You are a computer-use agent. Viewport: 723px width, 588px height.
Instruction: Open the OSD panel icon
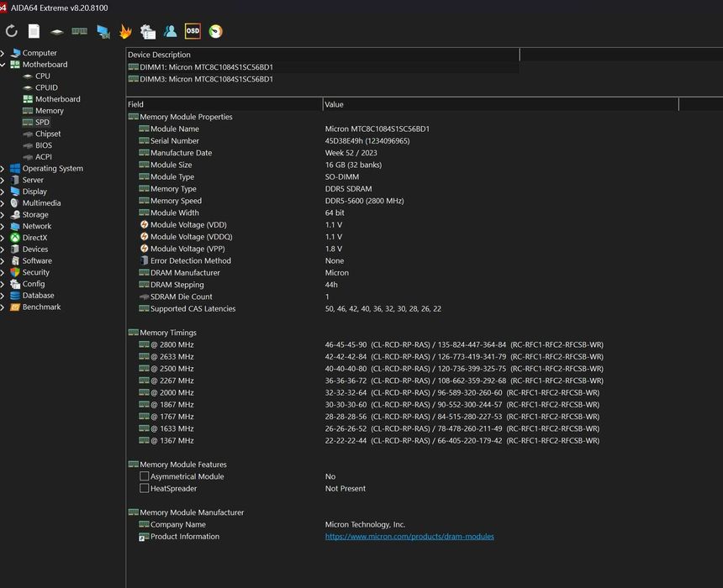tap(193, 31)
